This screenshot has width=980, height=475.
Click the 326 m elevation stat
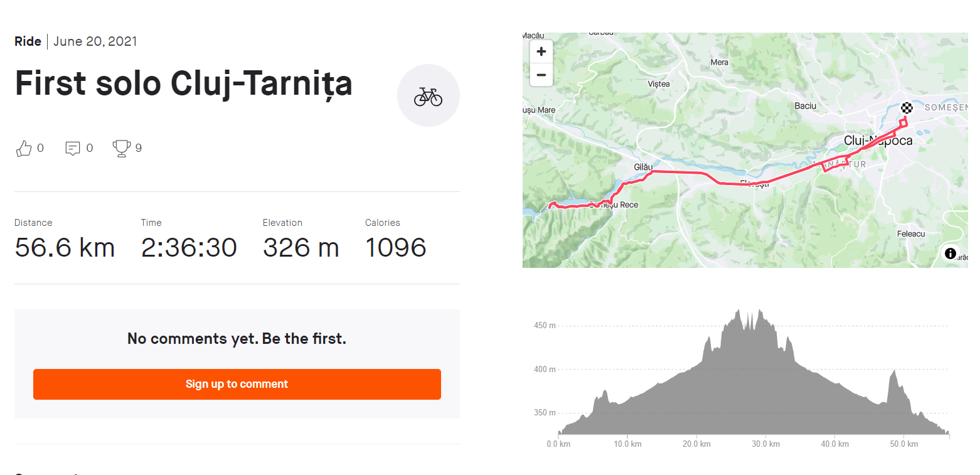[301, 248]
